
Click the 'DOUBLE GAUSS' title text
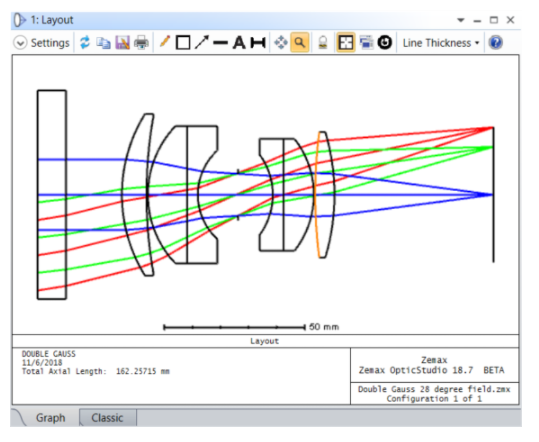[x=48, y=354]
